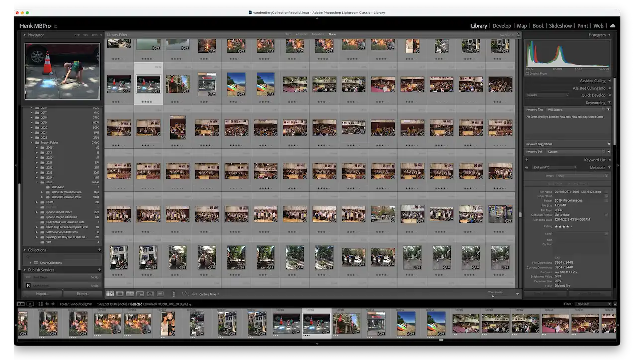Screen dimensions: 634x364
Task: Open the cloud sync status icon
Action: 612,26
